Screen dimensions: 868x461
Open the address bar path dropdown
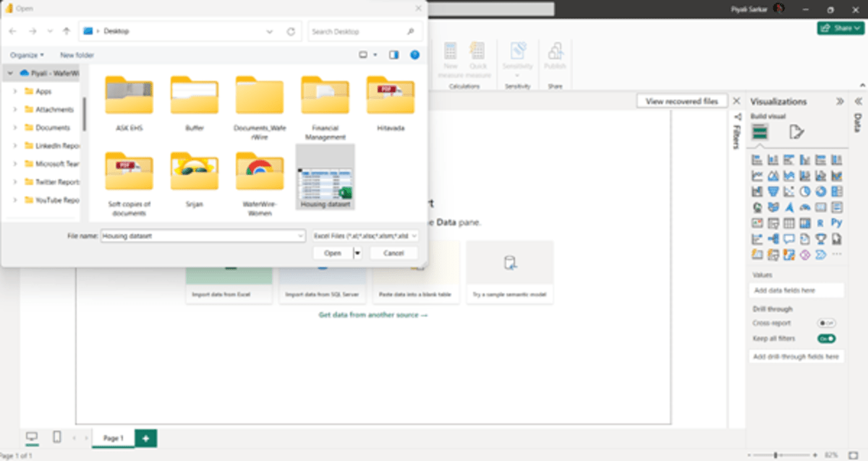[270, 32]
